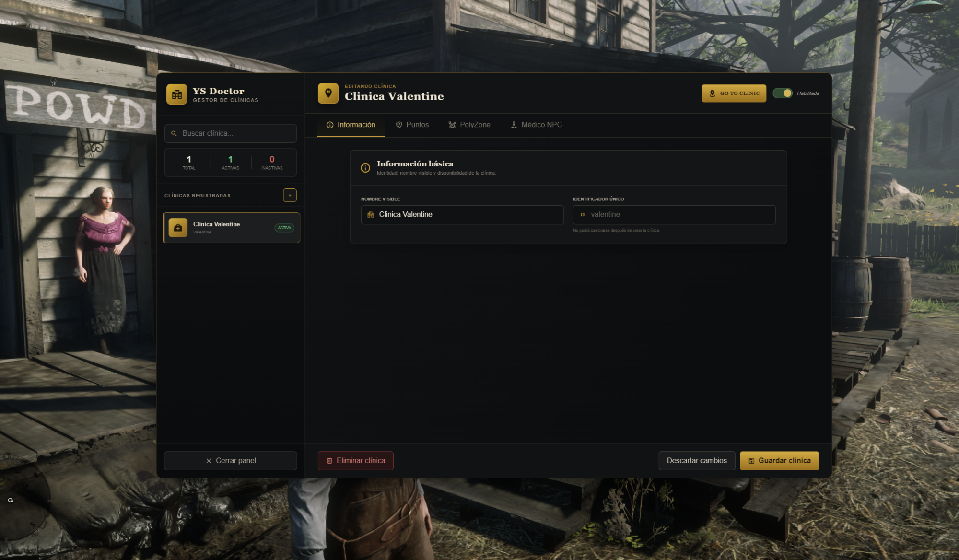Click the INACTIVAS counter
This screenshot has width=959, height=560.
[272, 163]
